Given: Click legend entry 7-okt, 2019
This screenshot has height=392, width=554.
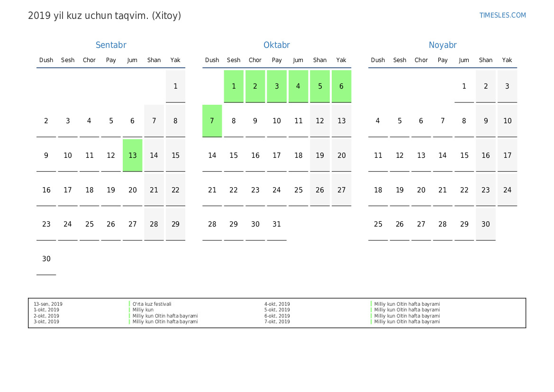Looking at the screenshot, I should click(277, 322).
